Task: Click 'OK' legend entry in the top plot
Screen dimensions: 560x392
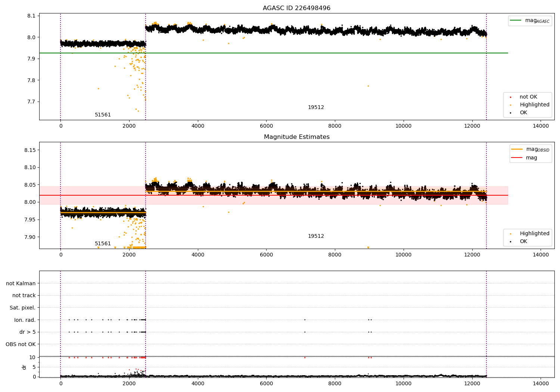Action: (x=523, y=112)
